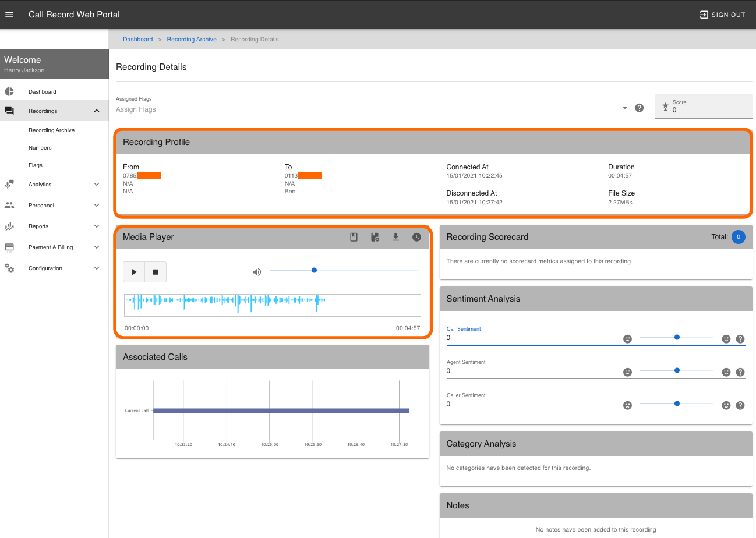Click the Assigned Flags help icon
This screenshot has height=538, width=756.
(639, 108)
